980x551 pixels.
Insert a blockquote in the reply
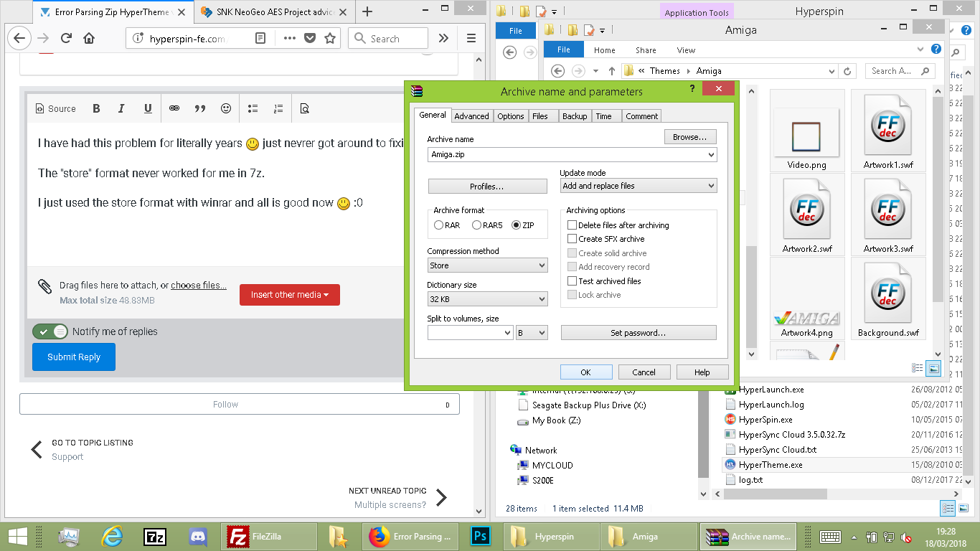(200, 108)
